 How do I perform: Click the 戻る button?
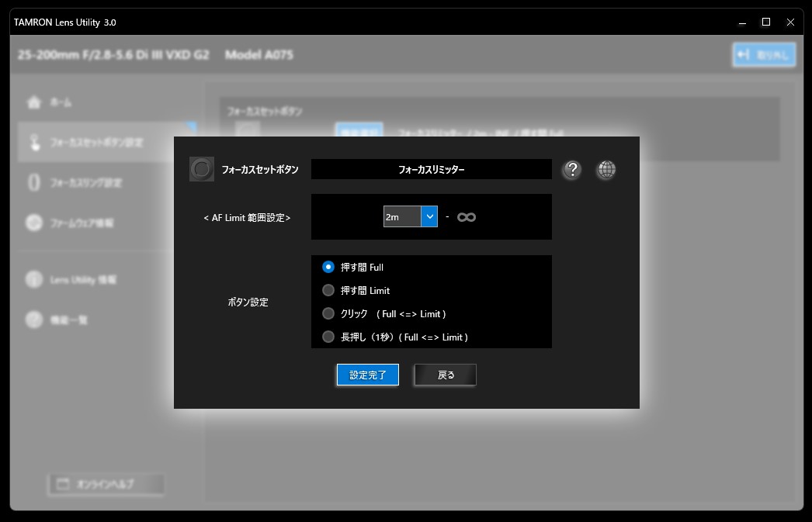445,375
